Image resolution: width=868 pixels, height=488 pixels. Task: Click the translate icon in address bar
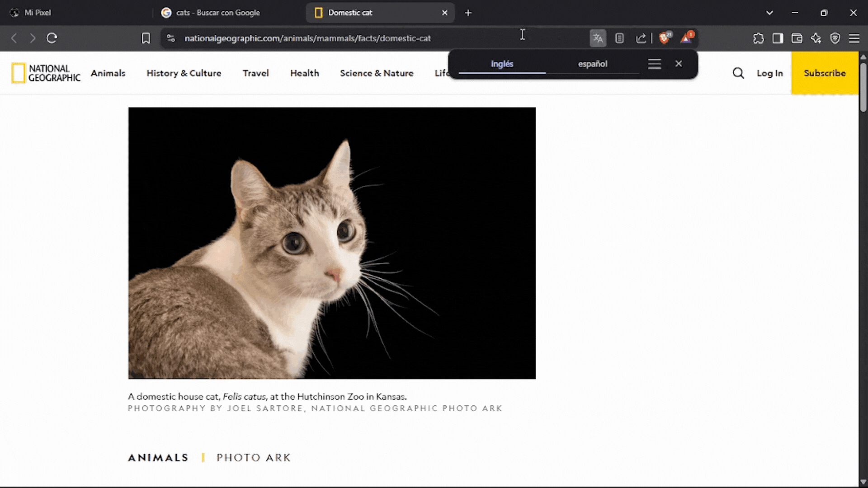coord(598,38)
